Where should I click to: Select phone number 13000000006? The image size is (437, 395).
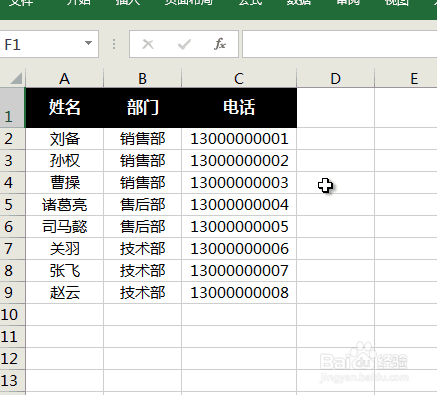point(239,249)
